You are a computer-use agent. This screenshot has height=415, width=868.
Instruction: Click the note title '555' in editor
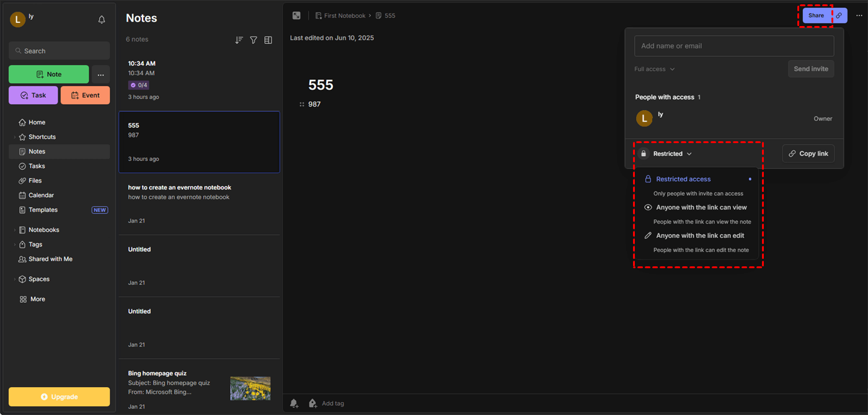[321, 85]
